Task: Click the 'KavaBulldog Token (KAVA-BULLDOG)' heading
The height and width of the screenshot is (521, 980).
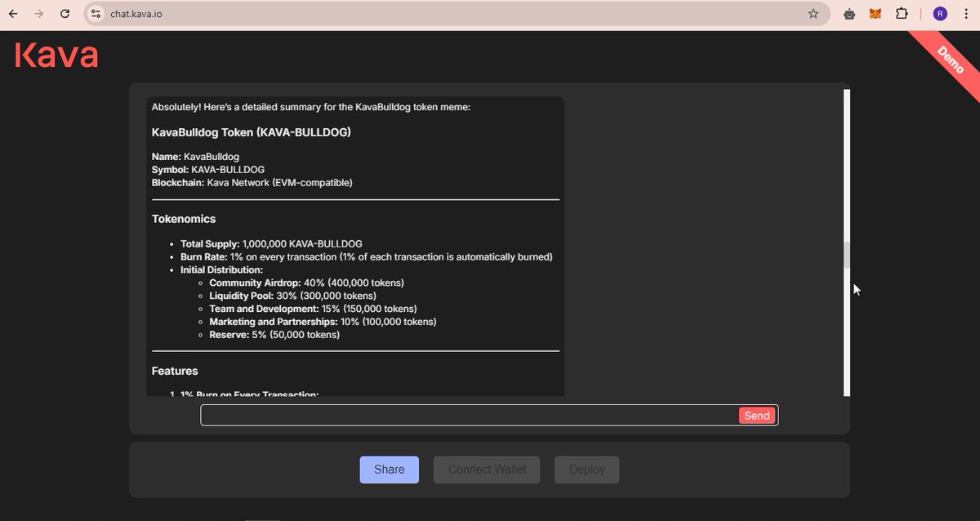Action: pyautogui.click(x=252, y=132)
